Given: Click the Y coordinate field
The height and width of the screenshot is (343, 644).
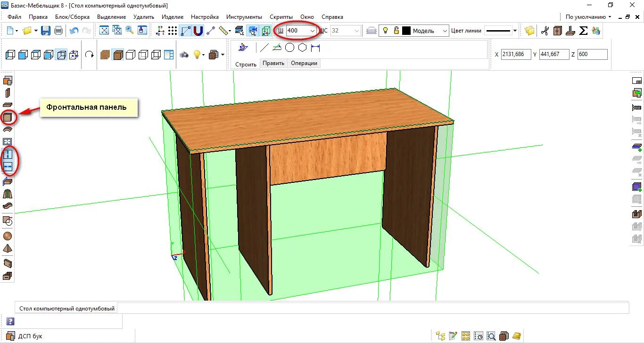Looking at the screenshot, I should pos(554,54).
